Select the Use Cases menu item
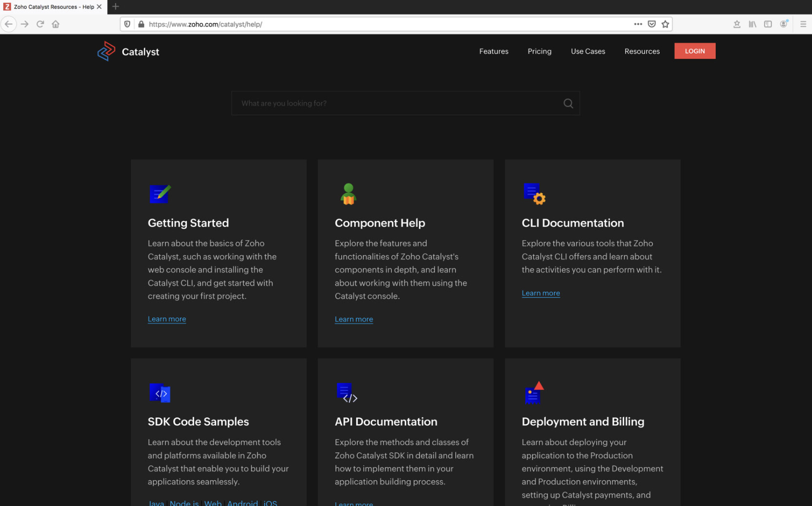 point(588,51)
